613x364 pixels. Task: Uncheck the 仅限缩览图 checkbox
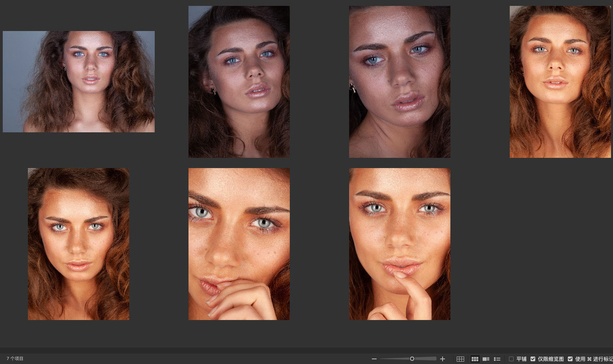coord(533,359)
